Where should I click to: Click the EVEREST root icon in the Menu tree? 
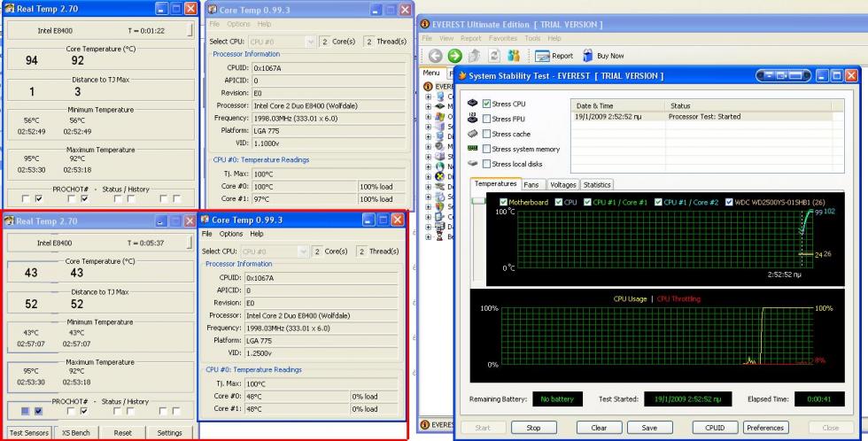pos(428,86)
